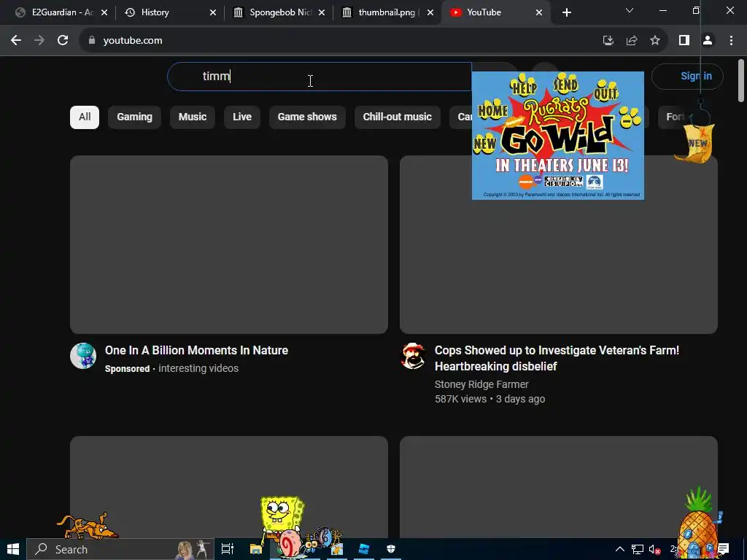Click the Rugrats Go Wild overlay image
Image resolution: width=747 pixels, height=560 pixels.
point(557,136)
